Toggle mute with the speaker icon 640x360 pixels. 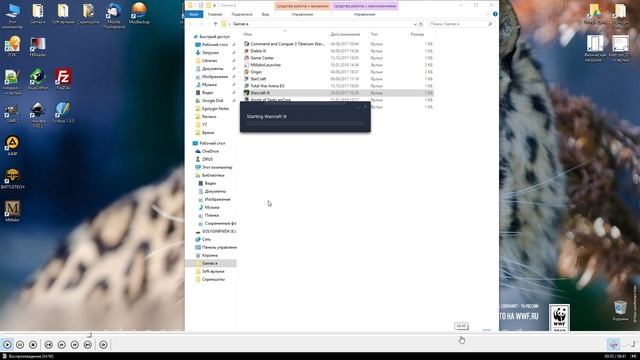pyautogui.click(x=613, y=344)
